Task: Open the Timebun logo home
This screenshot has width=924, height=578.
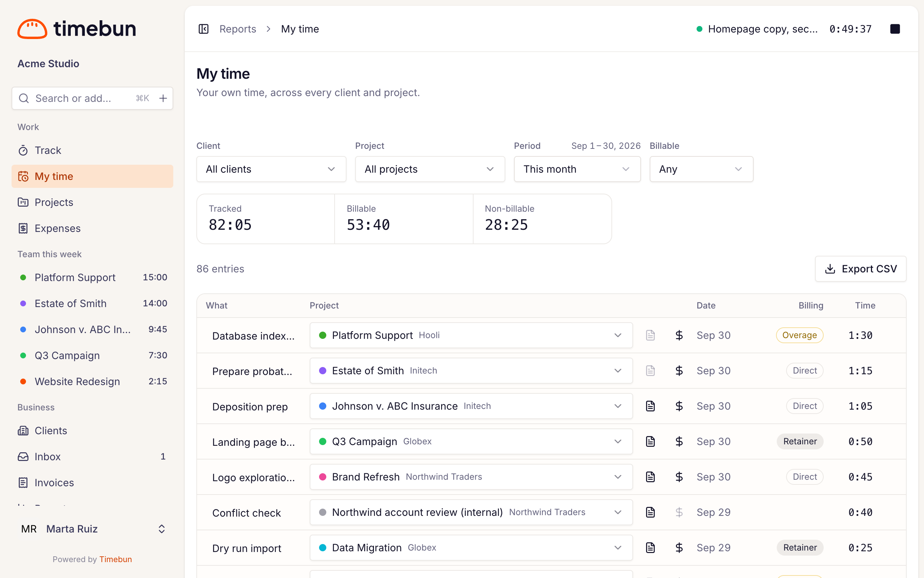Action: pyautogui.click(x=77, y=29)
